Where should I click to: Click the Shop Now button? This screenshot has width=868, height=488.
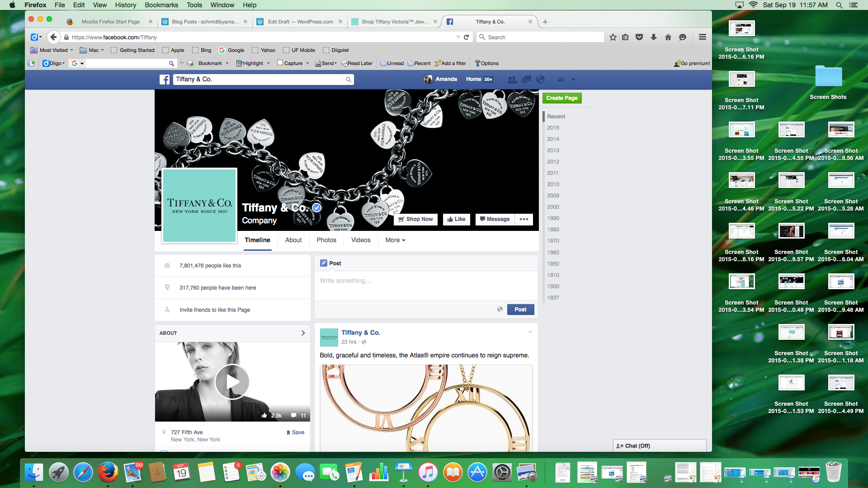[415, 219]
